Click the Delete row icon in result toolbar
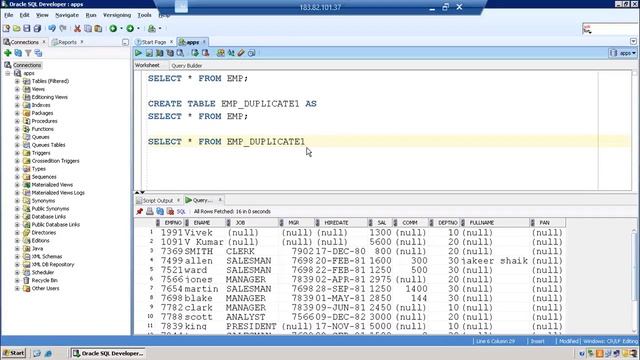 click(170, 211)
